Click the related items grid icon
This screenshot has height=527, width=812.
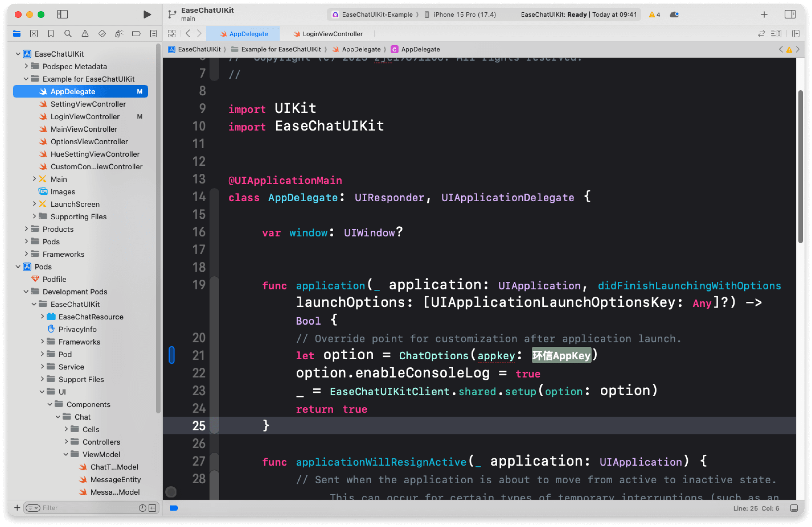pyautogui.click(x=172, y=34)
